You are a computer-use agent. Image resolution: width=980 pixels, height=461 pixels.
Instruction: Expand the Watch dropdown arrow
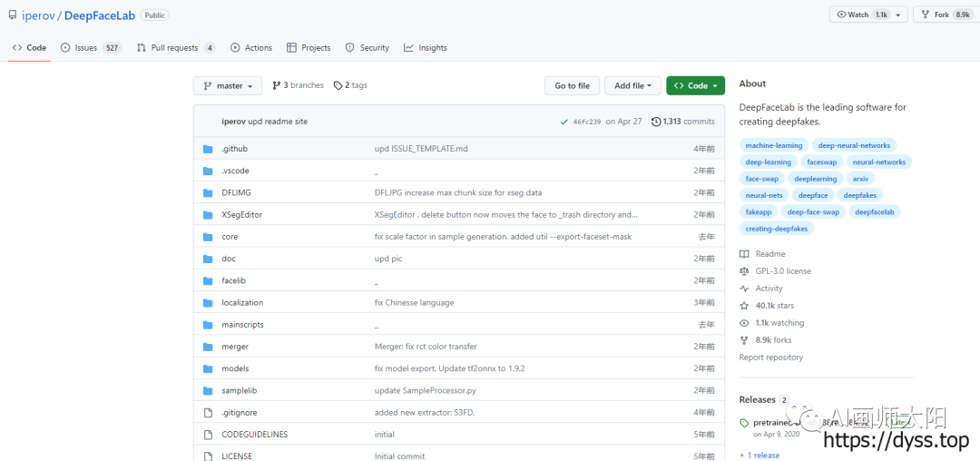[898, 15]
